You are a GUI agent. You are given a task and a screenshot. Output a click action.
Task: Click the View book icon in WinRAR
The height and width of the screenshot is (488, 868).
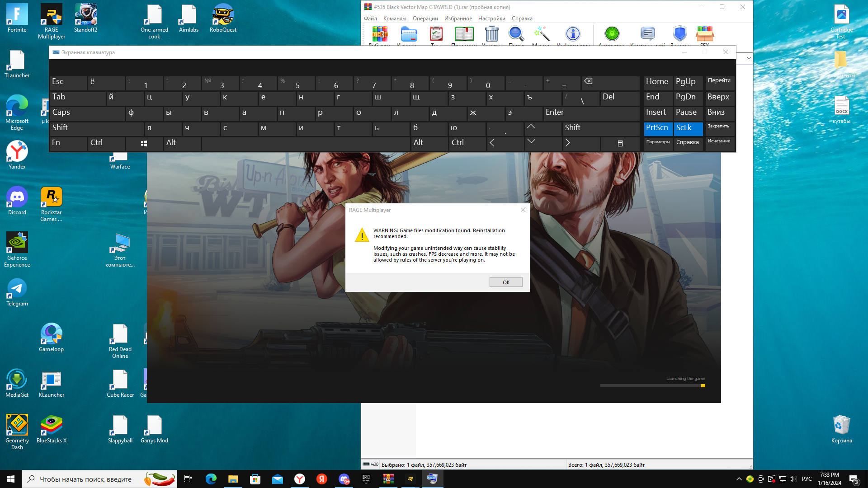coord(464,34)
